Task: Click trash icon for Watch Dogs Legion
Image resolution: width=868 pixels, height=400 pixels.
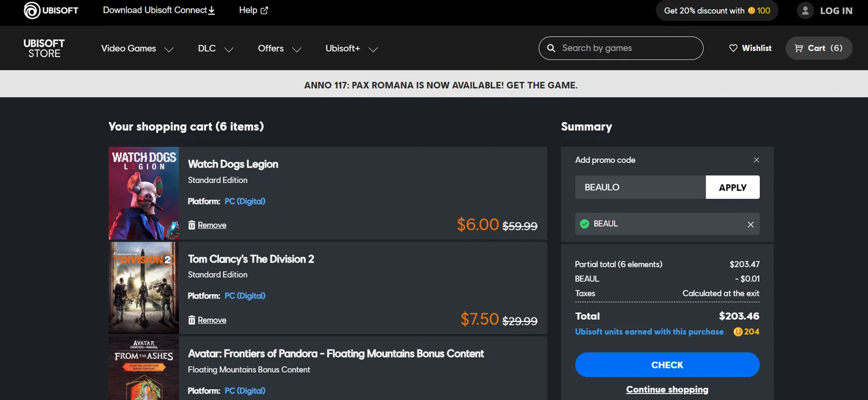Action: tap(192, 225)
